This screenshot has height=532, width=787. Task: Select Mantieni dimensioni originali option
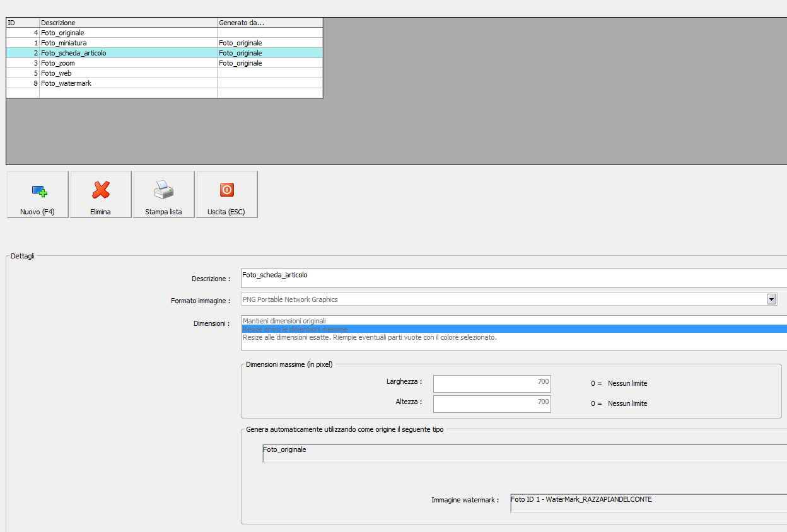pos(514,321)
